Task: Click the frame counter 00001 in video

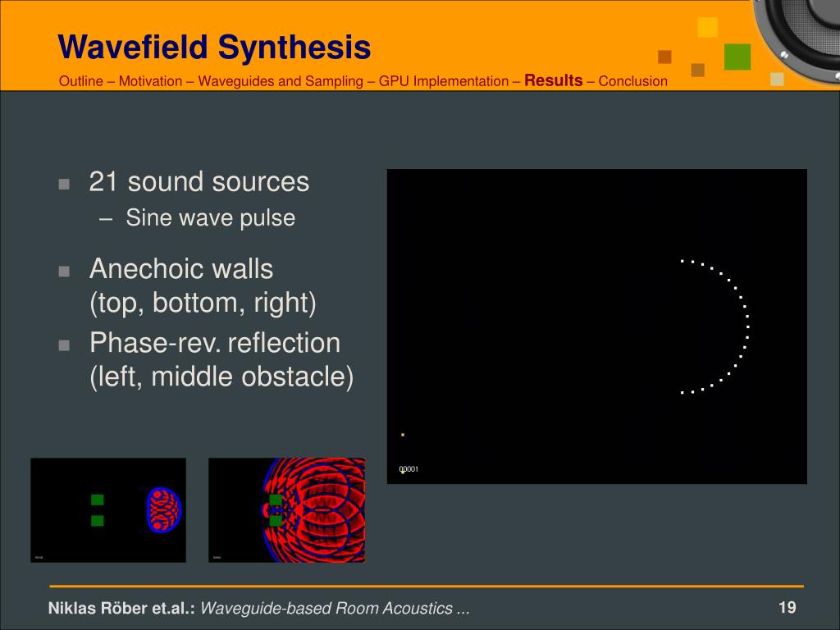Action: pyautogui.click(x=409, y=469)
